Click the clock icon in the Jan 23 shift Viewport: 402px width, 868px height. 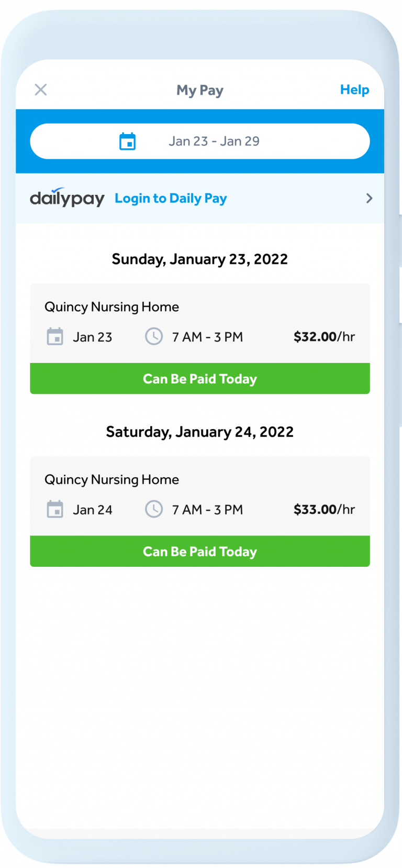(154, 336)
